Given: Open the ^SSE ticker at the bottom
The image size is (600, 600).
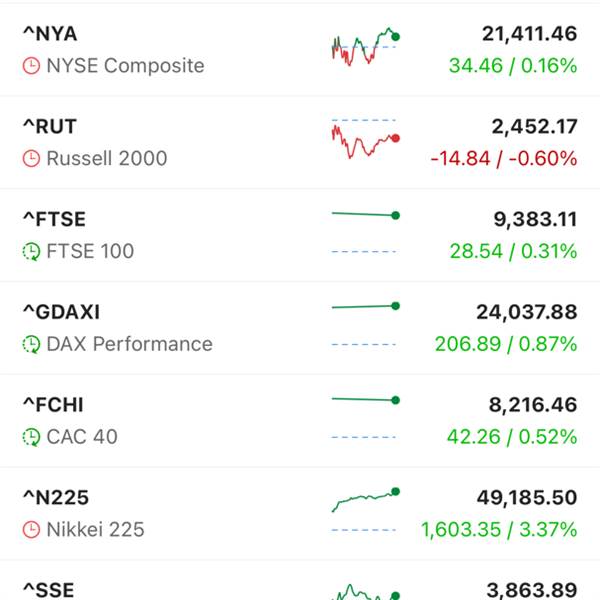Looking at the screenshot, I should [x=48, y=590].
